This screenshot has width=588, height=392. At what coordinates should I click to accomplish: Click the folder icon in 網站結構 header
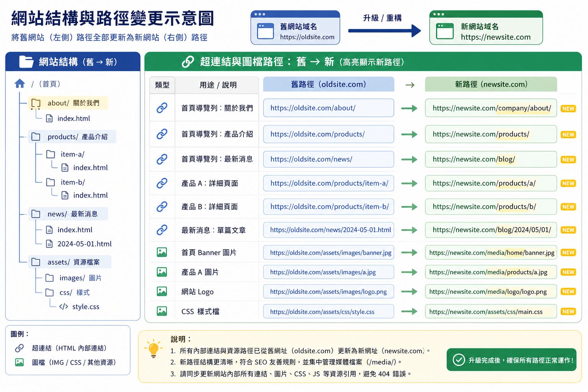tap(26, 62)
